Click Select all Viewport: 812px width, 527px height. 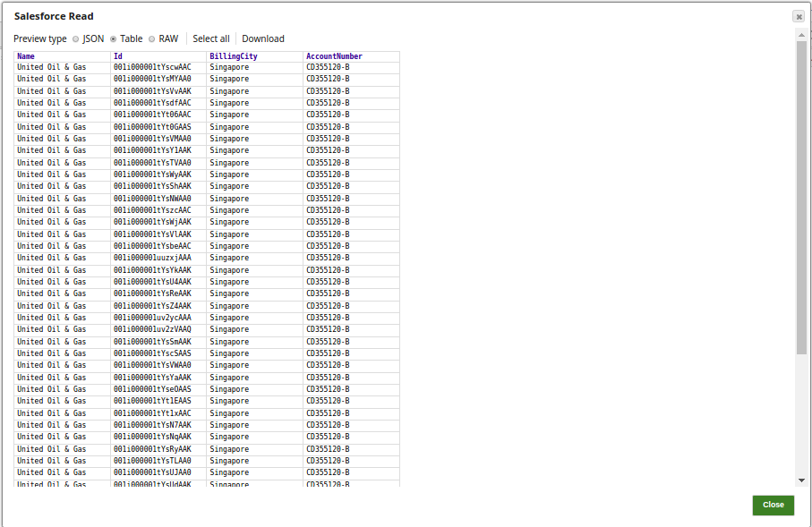[x=210, y=38]
